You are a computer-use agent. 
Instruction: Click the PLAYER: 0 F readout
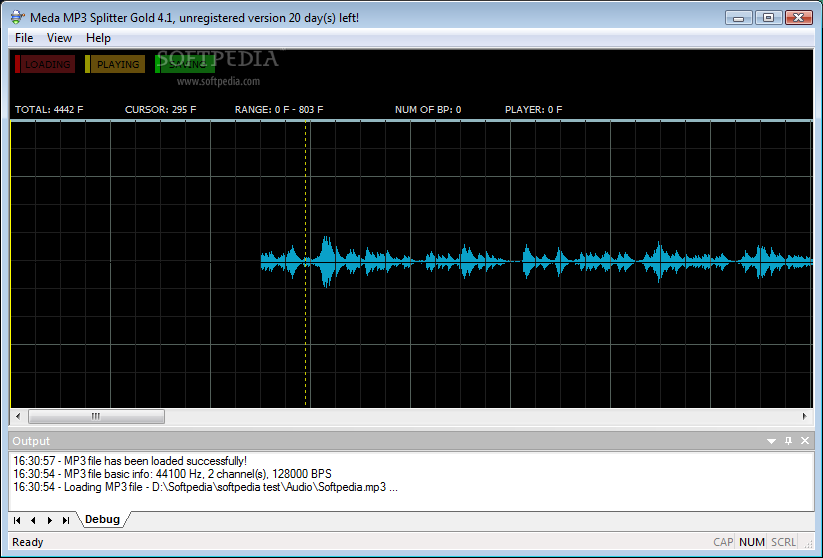[x=533, y=110]
